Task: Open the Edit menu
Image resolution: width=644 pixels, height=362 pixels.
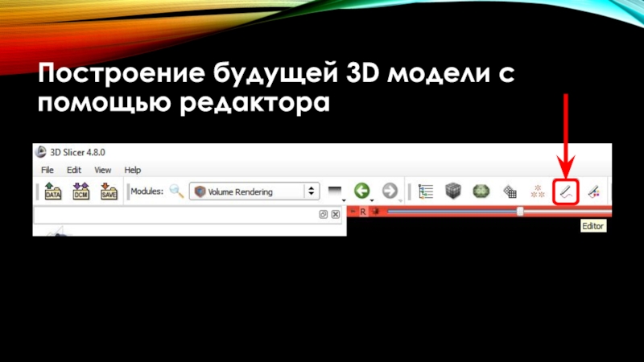Action: pos(74,170)
